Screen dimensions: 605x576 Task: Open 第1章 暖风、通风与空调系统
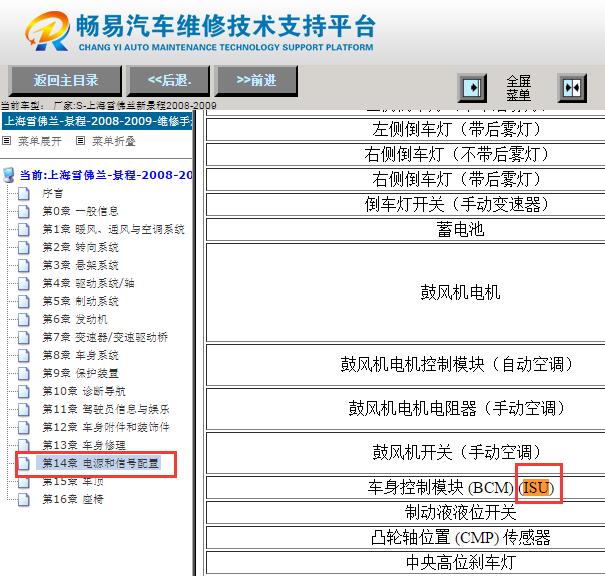(x=113, y=229)
